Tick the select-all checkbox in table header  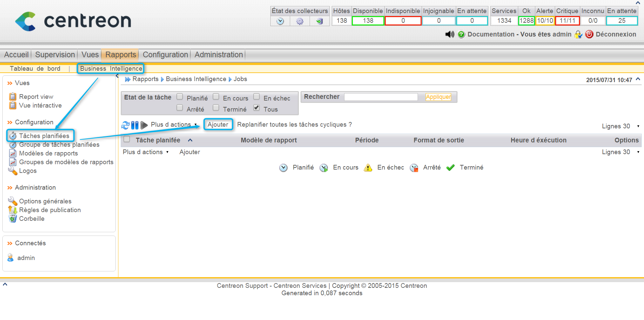(127, 139)
